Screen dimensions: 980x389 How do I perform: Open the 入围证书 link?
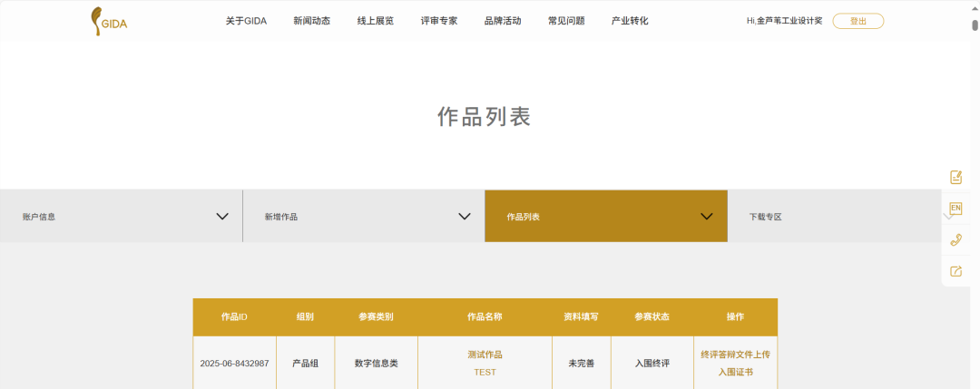[736, 372]
